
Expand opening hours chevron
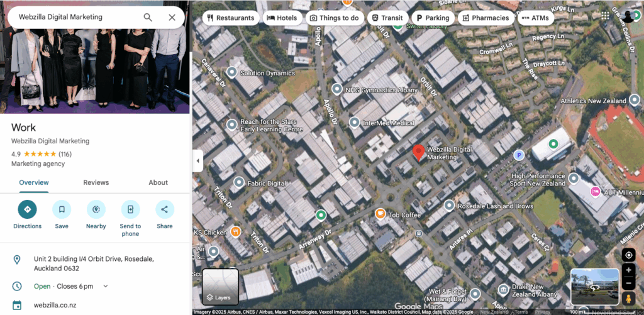(x=106, y=286)
